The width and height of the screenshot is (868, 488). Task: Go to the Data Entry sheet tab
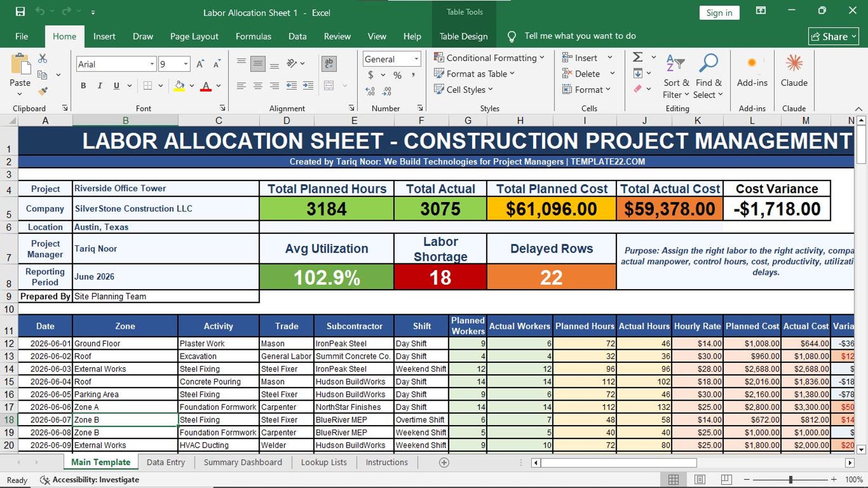click(x=166, y=462)
